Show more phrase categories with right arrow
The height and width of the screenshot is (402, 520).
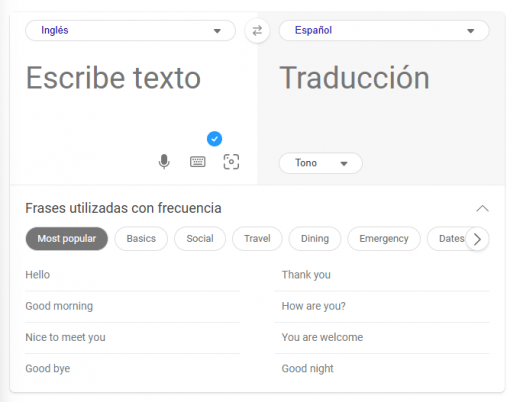click(x=477, y=239)
